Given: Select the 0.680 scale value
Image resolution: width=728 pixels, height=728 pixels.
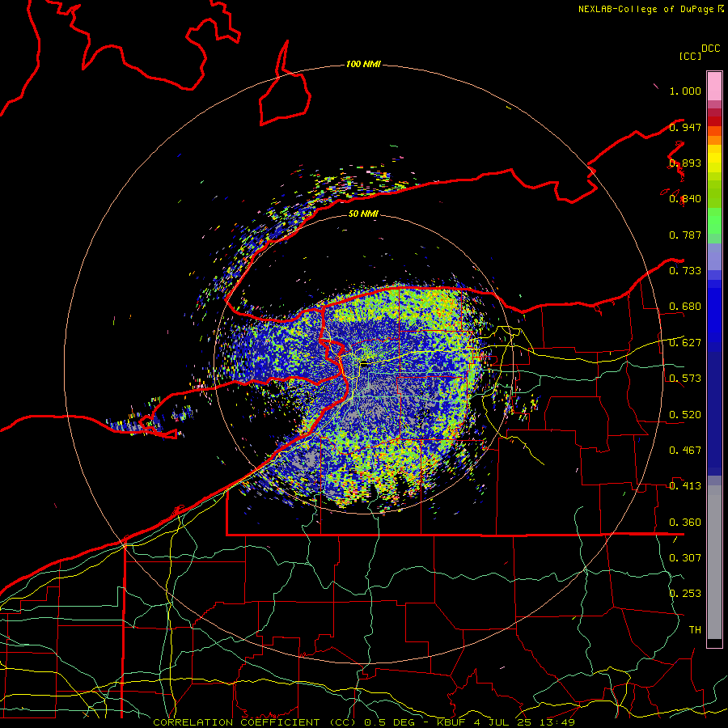Looking at the screenshot, I should [x=685, y=307].
